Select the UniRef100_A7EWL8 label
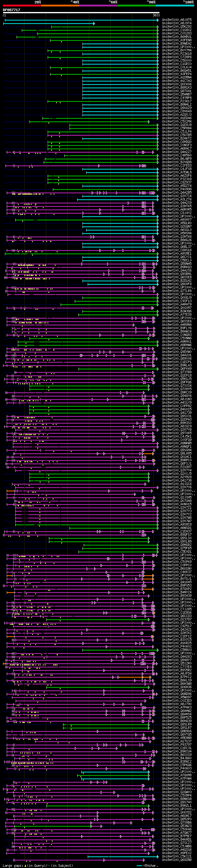The width and height of the screenshot is (197, 868). [177, 172]
